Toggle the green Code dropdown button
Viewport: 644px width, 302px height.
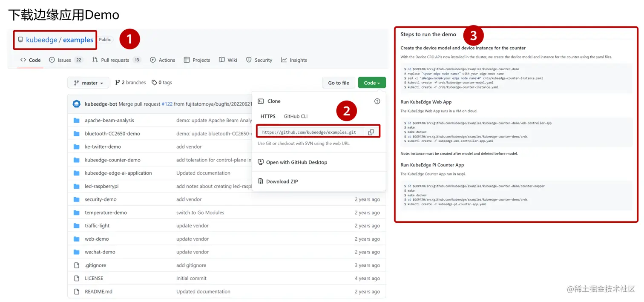372,83
